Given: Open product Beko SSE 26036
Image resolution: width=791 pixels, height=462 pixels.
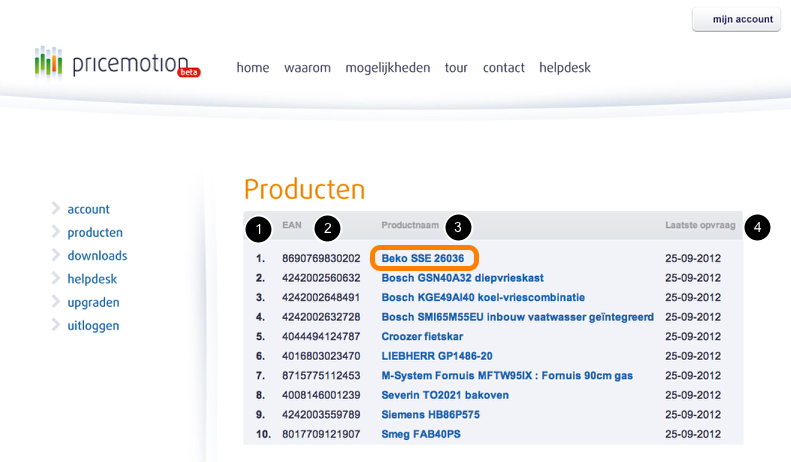Looking at the screenshot, I should tap(423, 258).
